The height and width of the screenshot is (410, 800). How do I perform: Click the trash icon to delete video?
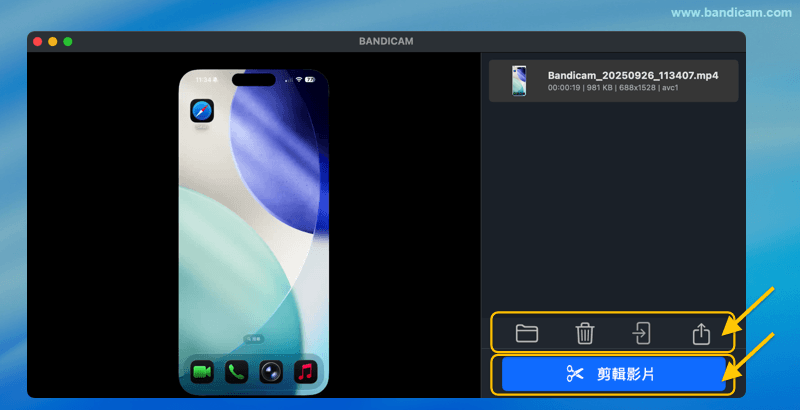pyautogui.click(x=585, y=334)
